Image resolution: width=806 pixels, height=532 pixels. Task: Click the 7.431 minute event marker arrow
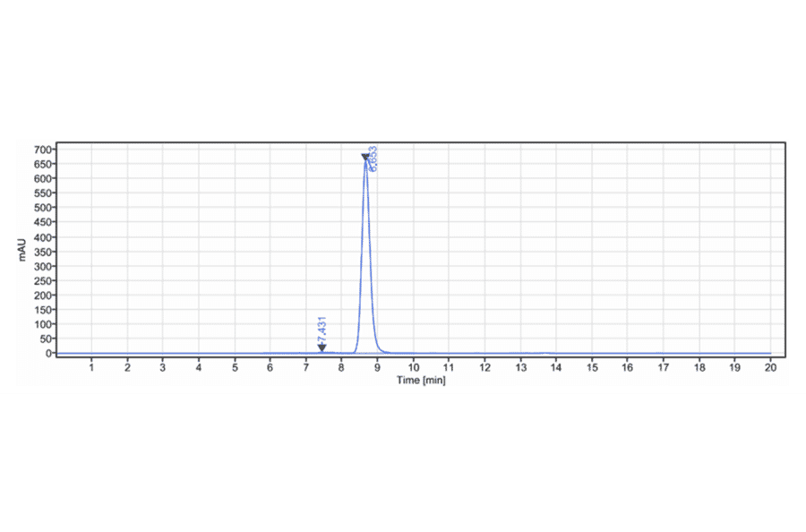pyautogui.click(x=321, y=345)
